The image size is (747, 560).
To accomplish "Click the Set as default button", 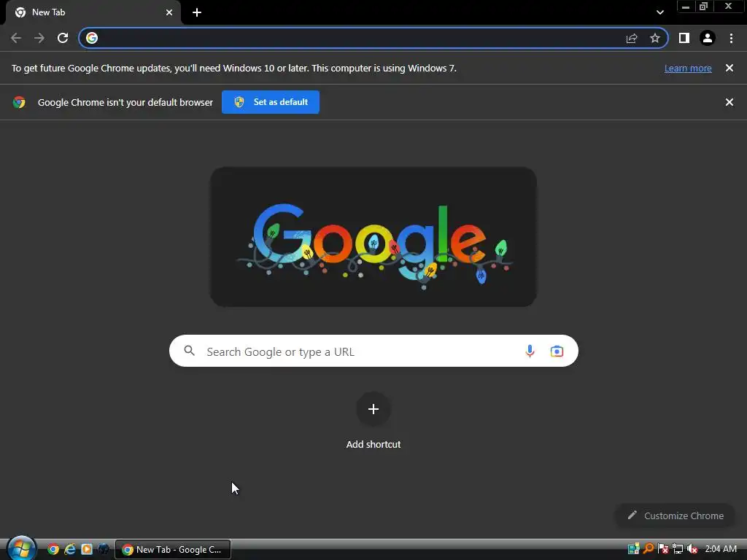I will 271,102.
